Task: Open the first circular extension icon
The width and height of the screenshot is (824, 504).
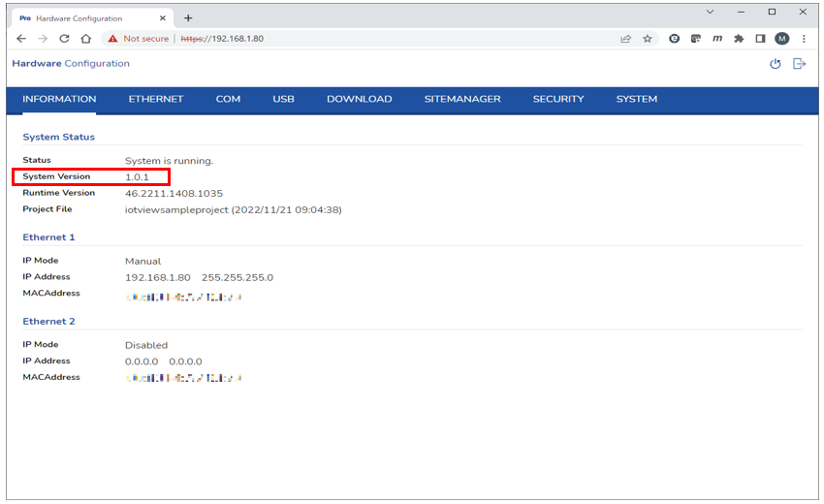Action: tap(674, 39)
